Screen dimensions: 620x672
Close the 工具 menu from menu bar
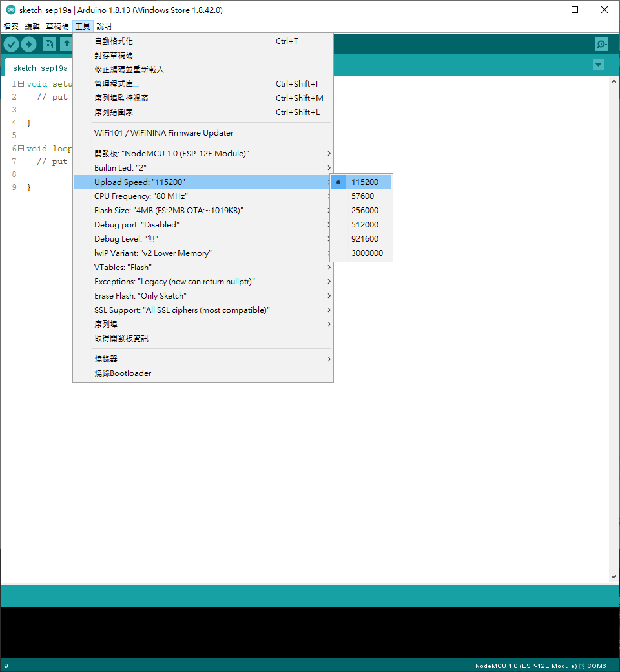click(x=83, y=26)
